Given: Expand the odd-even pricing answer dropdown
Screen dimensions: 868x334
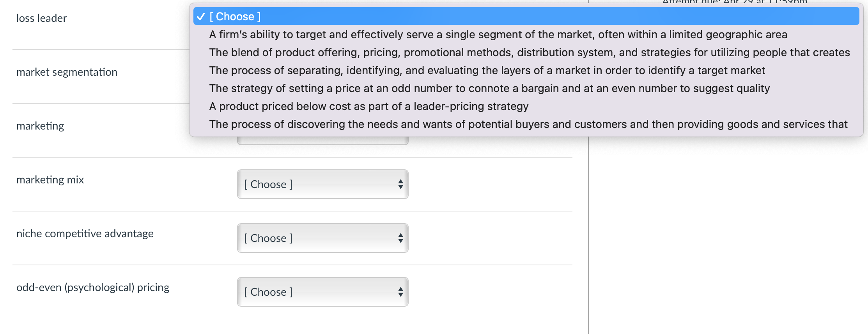Looking at the screenshot, I should click(x=322, y=292).
